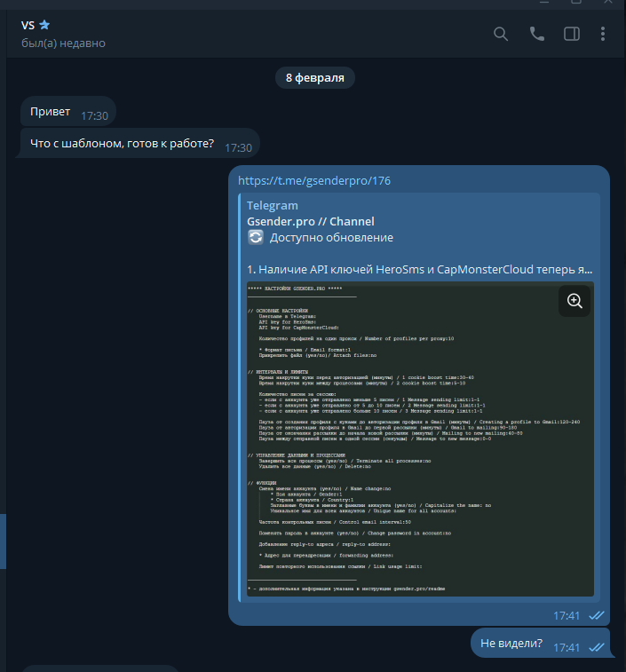Open the t.me/gsenderpro/176 link
Viewport: 626px width, 672px height.
[x=314, y=181]
